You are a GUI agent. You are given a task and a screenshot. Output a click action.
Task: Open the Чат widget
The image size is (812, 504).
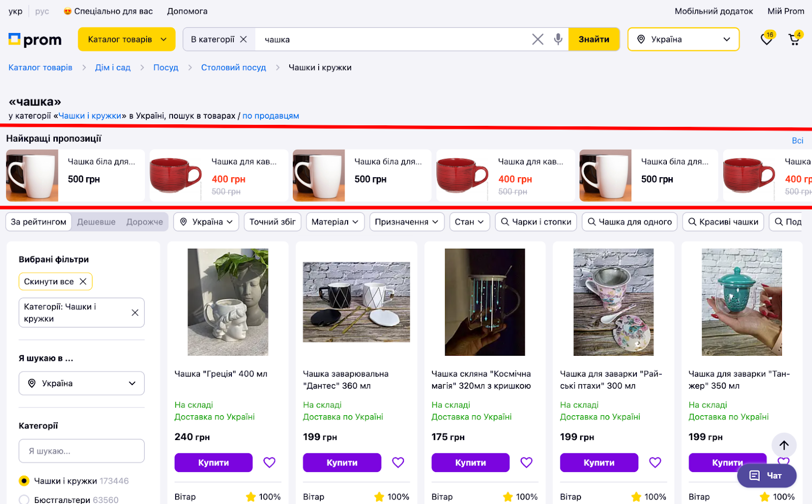(766, 476)
